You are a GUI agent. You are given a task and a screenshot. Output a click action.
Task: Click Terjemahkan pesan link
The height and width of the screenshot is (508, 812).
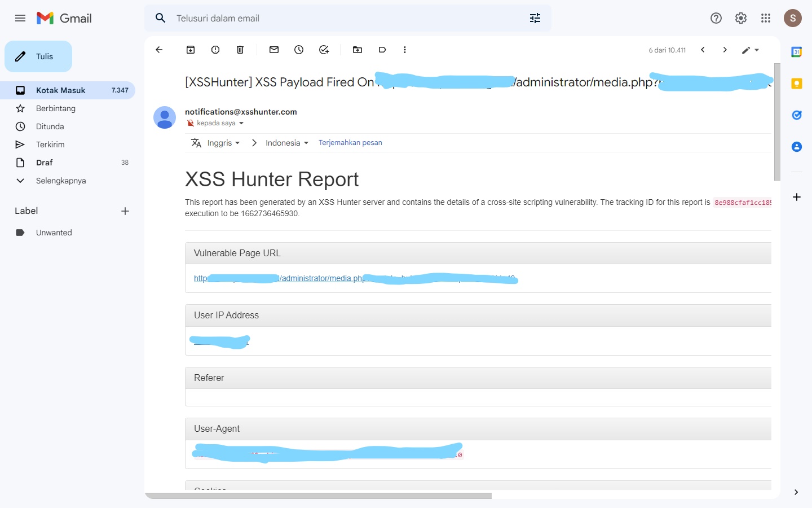(350, 143)
